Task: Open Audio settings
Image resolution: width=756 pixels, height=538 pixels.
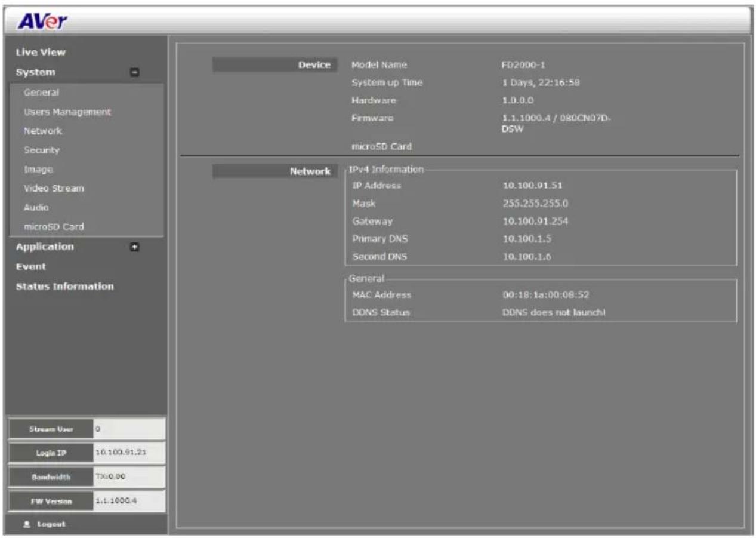Action: pos(36,208)
